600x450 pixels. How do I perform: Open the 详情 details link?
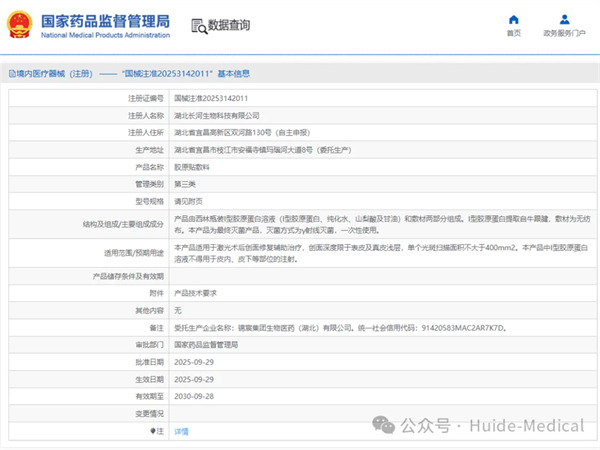pos(181,431)
